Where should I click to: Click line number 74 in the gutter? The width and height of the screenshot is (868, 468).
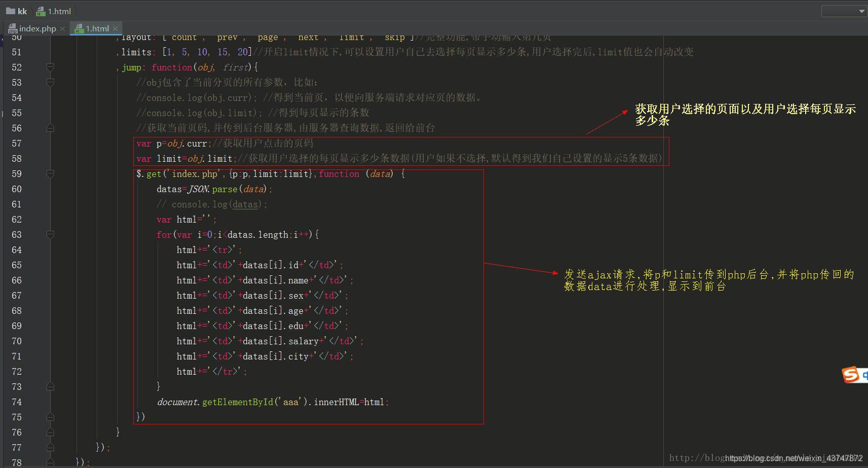17,402
